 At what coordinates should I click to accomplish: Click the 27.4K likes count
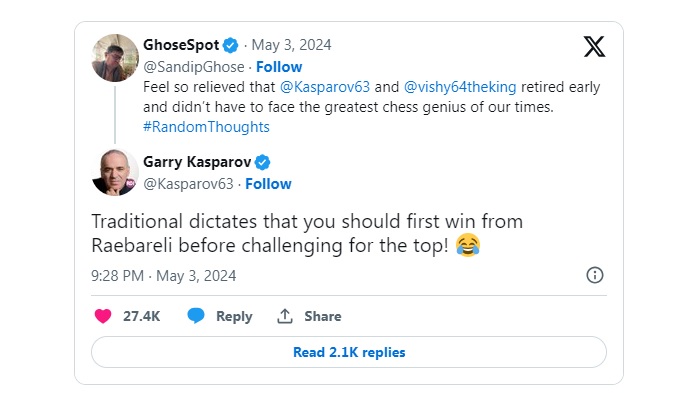(x=141, y=316)
